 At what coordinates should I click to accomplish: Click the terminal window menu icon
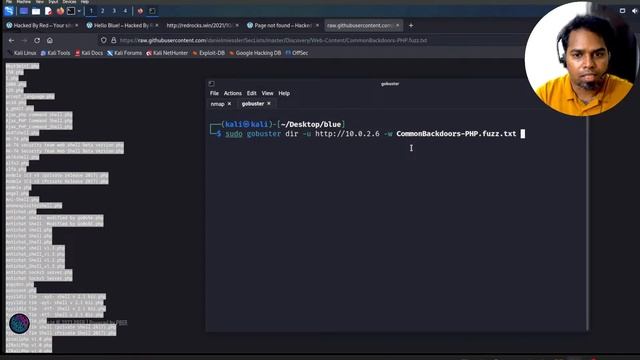pyautogui.click(x=211, y=84)
